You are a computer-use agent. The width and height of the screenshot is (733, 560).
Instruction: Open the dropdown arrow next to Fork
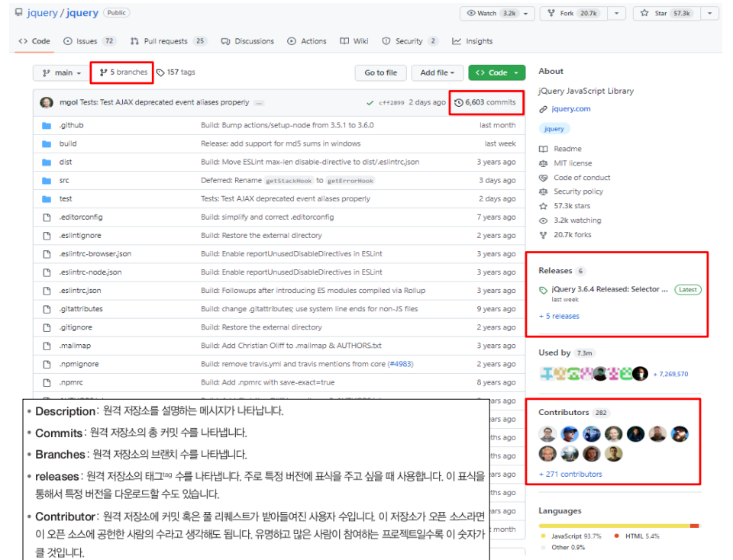[616, 13]
